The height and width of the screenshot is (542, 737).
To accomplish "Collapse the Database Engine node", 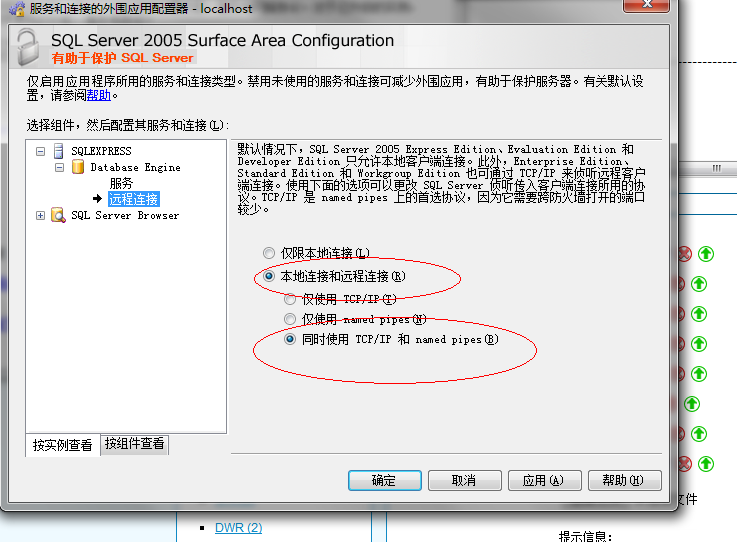I will (59, 167).
